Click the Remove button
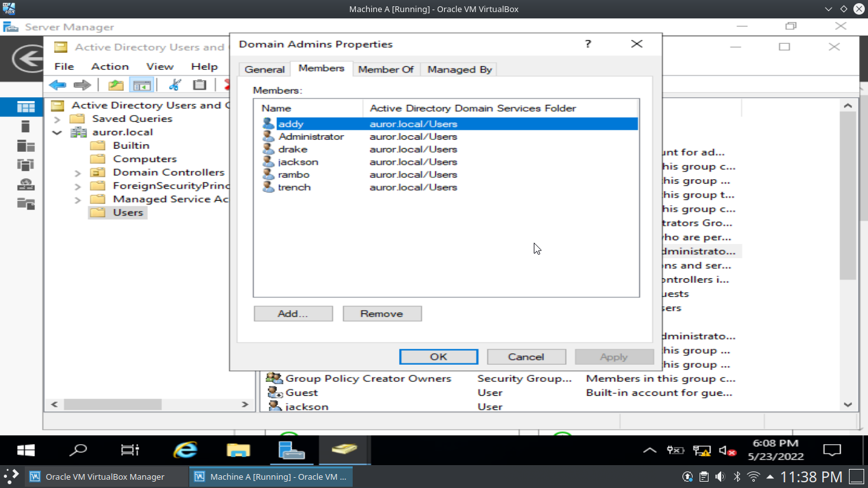Screen dimensions: 868x488 point(382,314)
